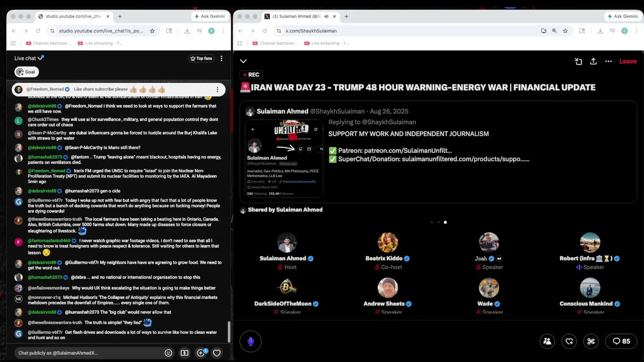Click install app icon in X address bar
The image size is (644, 362).
(x=543, y=31)
